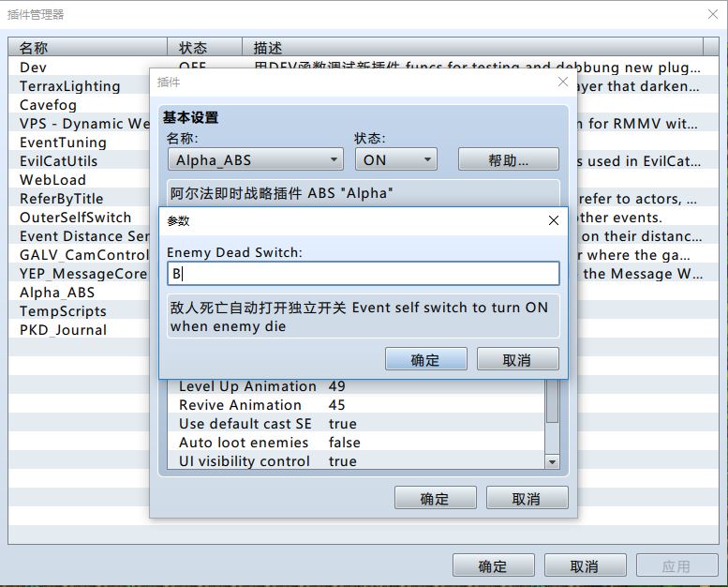
Task: Select the TempScripts plugin row
Action: [x=79, y=311]
